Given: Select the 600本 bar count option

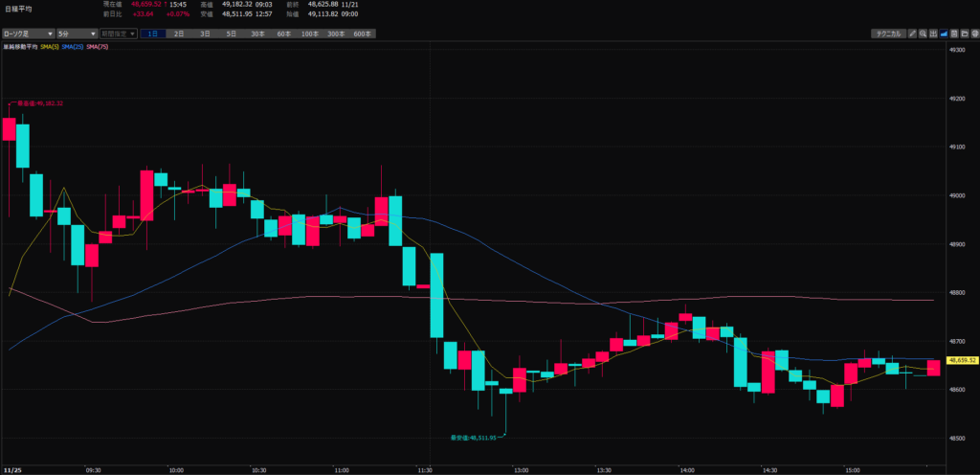Looking at the screenshot, I should (363, 34).
